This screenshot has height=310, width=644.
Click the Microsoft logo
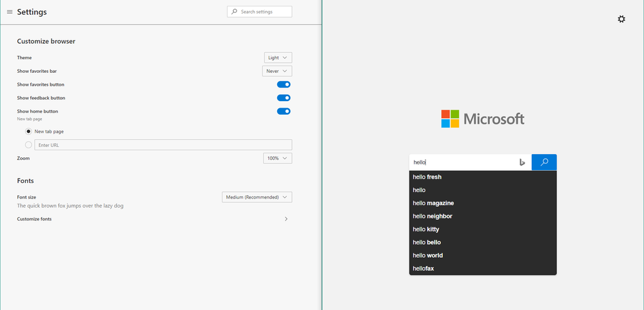click(483, 119)
